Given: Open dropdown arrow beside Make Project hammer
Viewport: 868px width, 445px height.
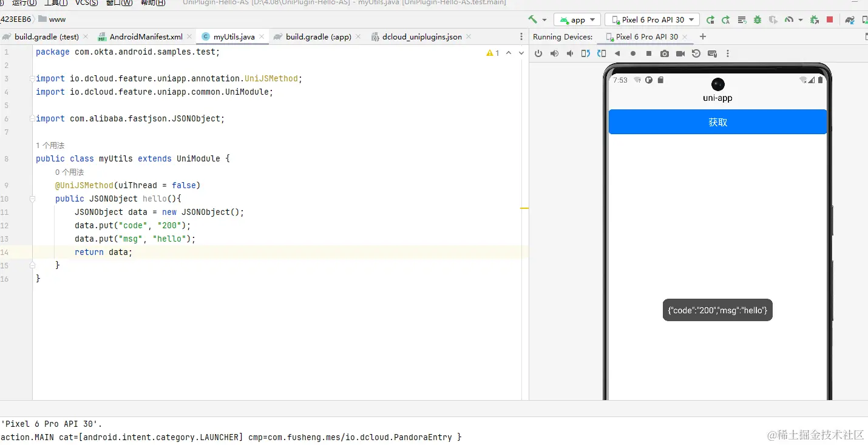Looking at the screenshot, I should [x=544, y=20].
